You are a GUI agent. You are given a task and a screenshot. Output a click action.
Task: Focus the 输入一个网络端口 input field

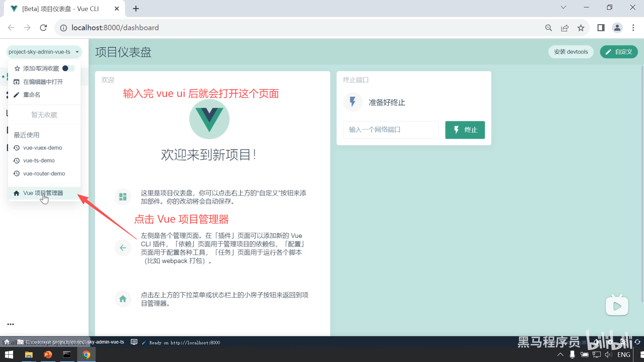(x=391, y=130)
